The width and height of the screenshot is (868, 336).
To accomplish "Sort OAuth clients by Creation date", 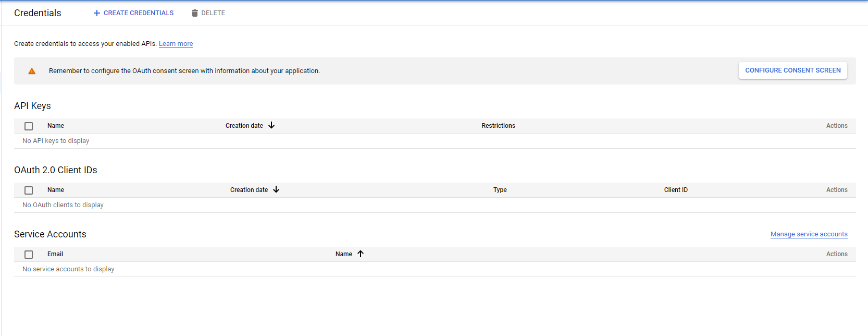I will 249,190.
